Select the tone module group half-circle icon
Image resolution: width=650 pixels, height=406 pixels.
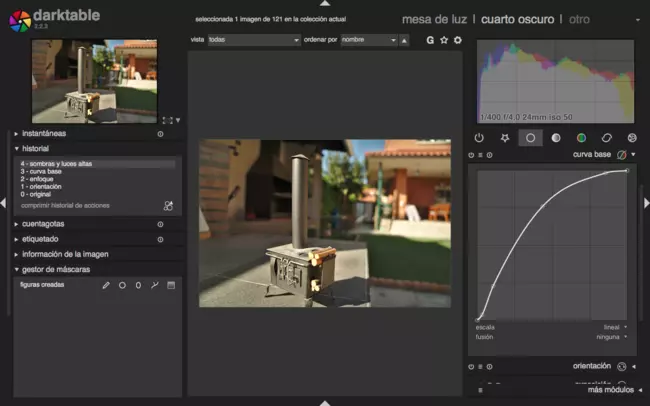point(556,138)
